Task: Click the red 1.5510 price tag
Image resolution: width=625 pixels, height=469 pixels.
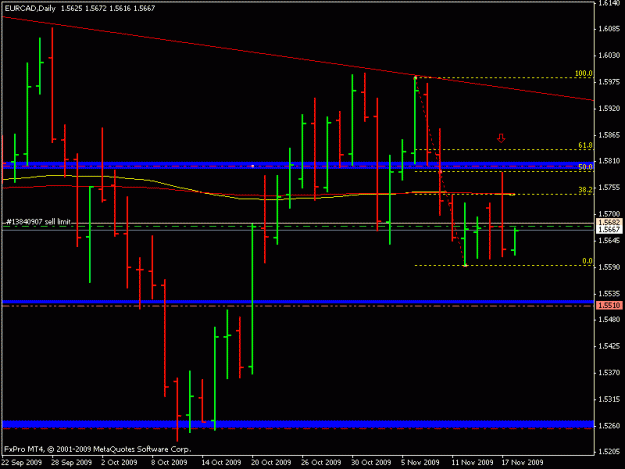Action: click(x=609, y=306)
